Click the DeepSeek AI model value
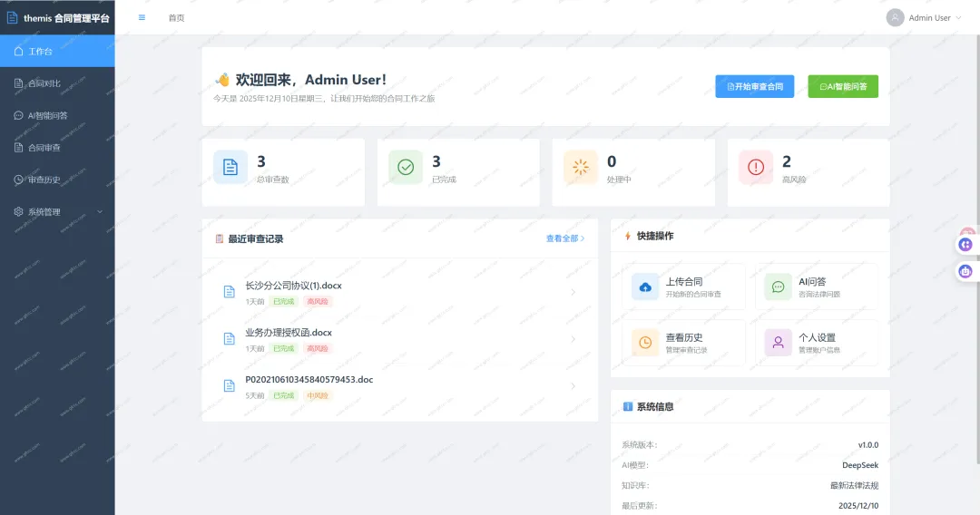The width and height of the screenshot is (980, 515). 860,465
